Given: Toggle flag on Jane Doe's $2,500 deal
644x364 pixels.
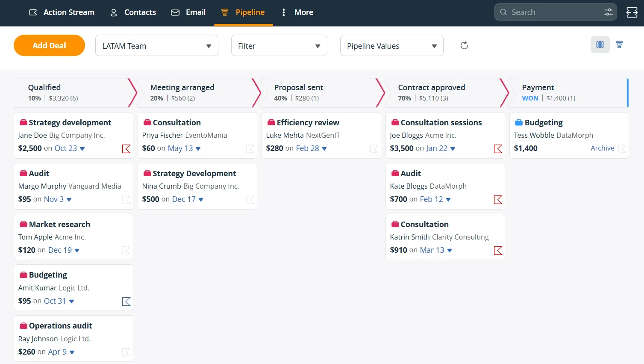Looking at the screenshot, I should [126, 149].
